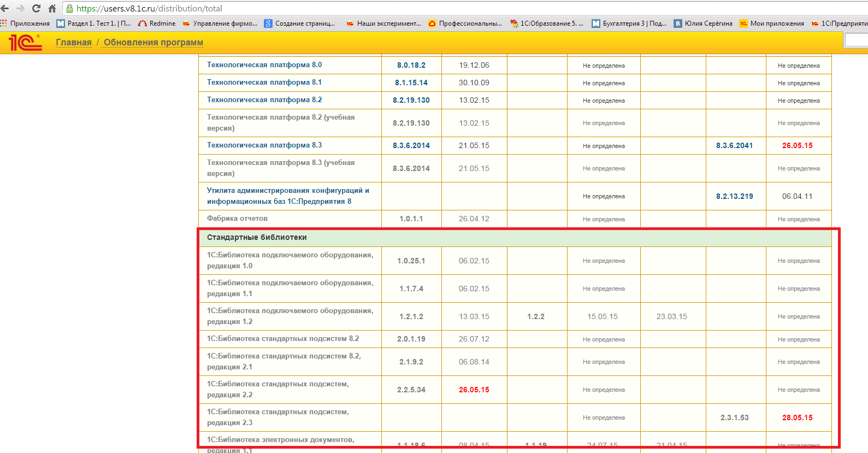Click test version 8.3.6.2041 link
Image resolution: width=868 pixels, height=453 pixels.
coord(735,146)
